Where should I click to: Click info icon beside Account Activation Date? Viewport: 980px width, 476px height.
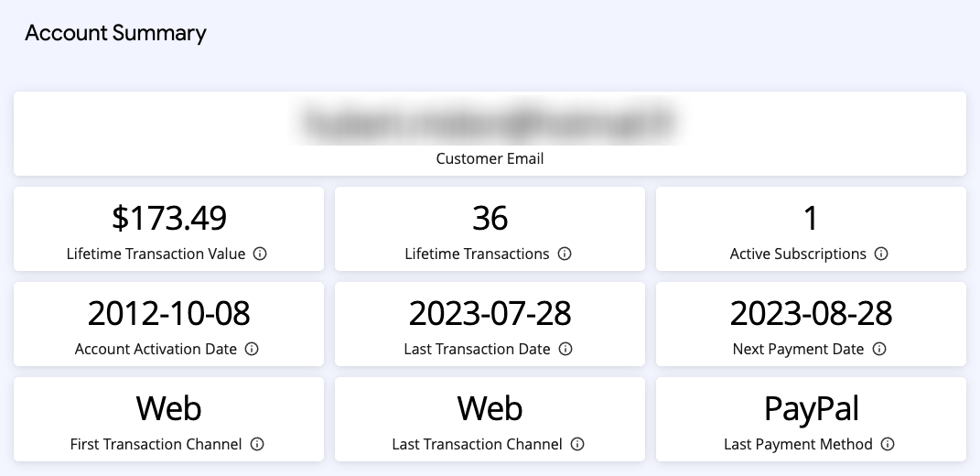click(252, 349)
